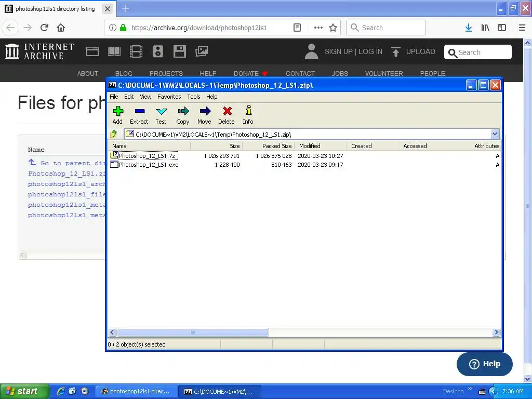
Task: Click the red Delete icon
Action: coord(227,115)
